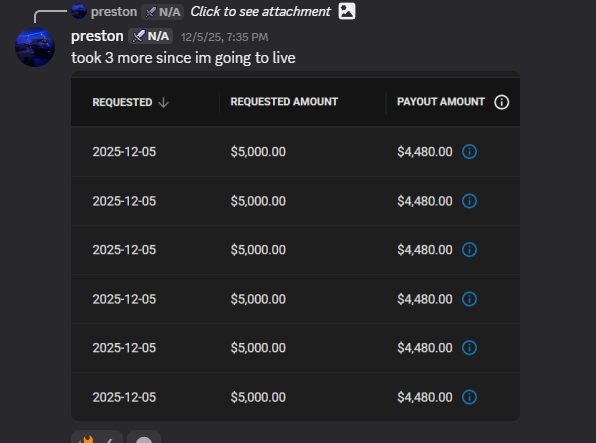Click the blue info icon in first table row
Screen dimensions: 596x443
[469, 152]
